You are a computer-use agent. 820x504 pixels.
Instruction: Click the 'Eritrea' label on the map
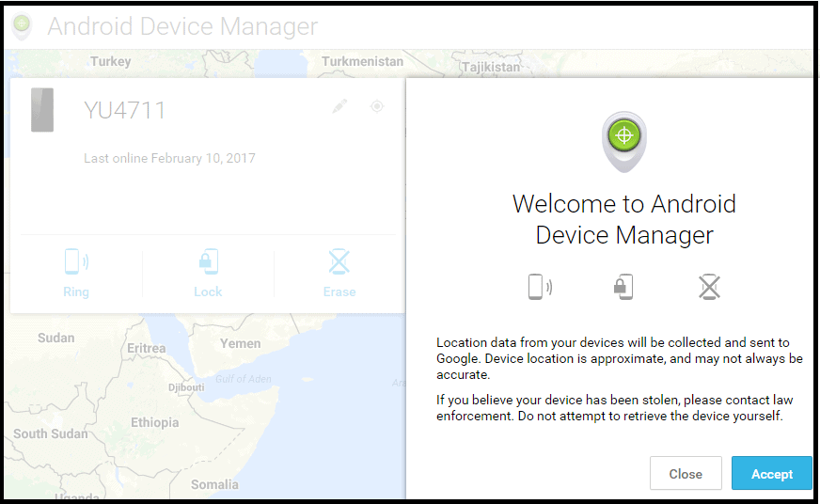[x=147, y=348]
